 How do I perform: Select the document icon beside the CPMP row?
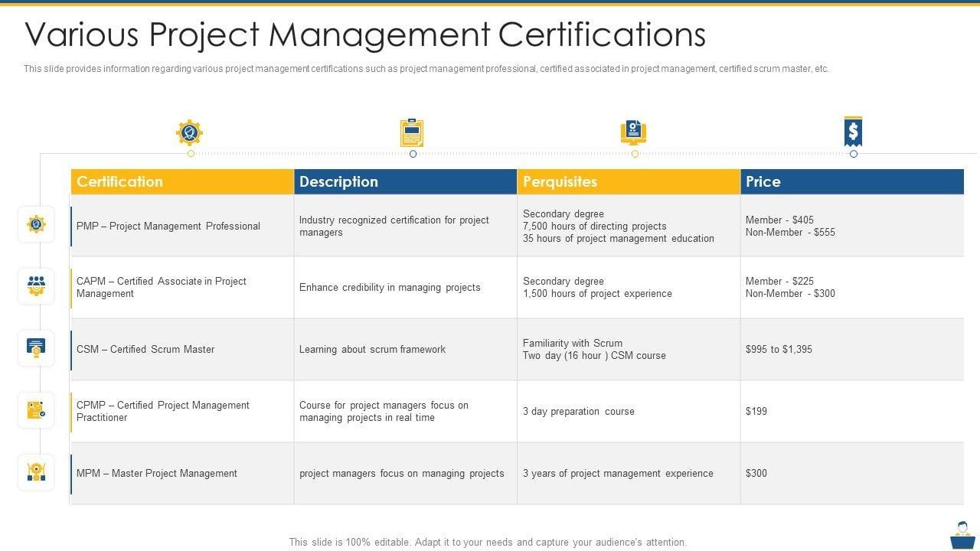pyautogui.click(x=36, y=410)
